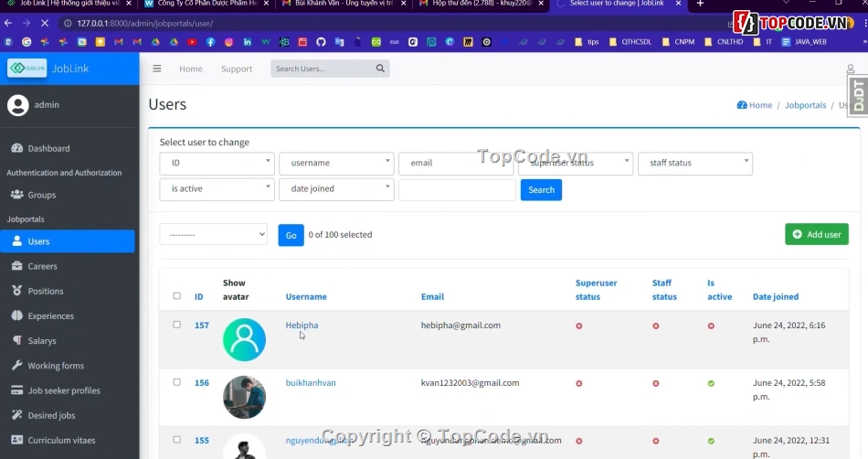Click the search magnifier icon
The height and width of the screenshot is (459, 868).
[380, 69]
